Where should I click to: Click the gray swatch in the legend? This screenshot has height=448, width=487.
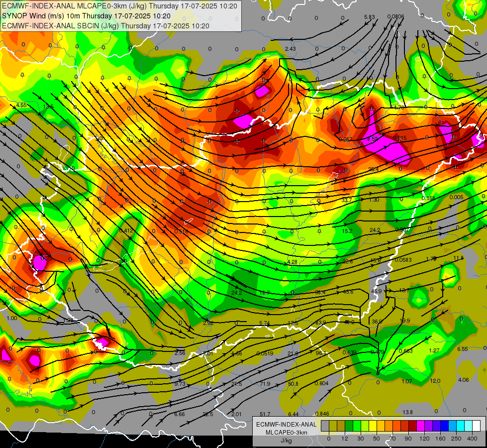click(x=325, y=426)
